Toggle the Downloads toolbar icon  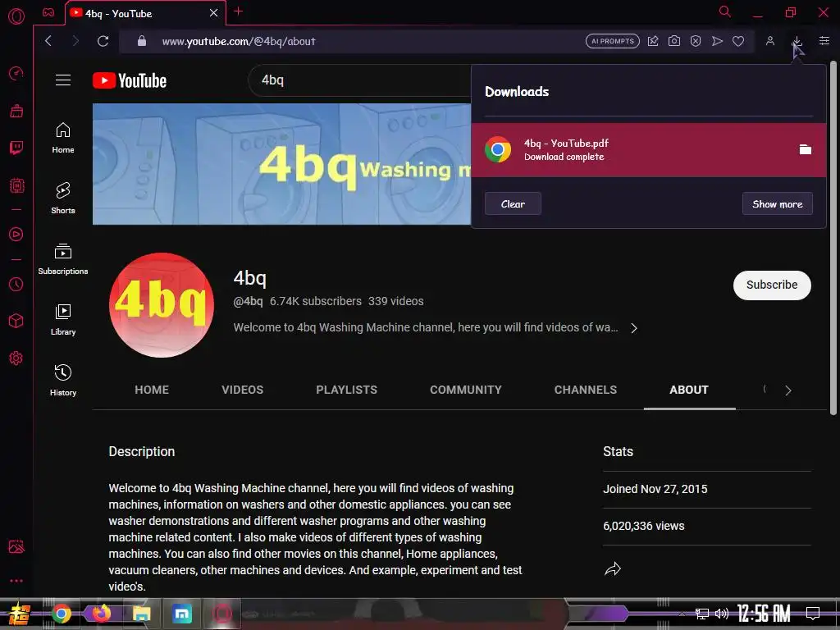[797, 41]
